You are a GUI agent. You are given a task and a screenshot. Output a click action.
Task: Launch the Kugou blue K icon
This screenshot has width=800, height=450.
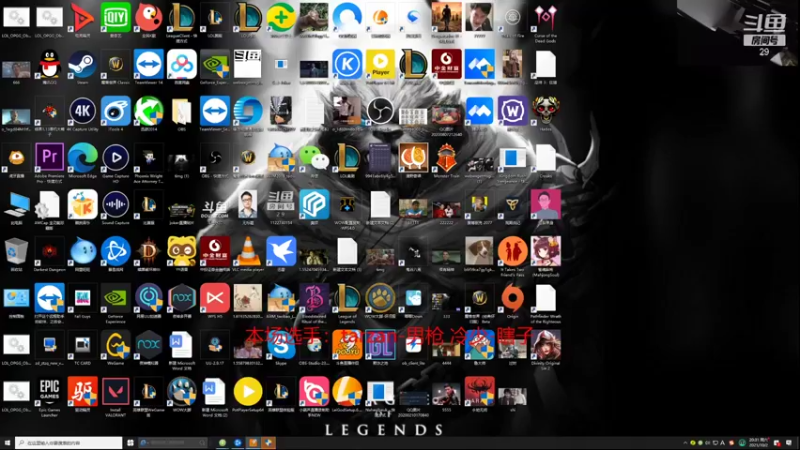[x=347, y=64]
